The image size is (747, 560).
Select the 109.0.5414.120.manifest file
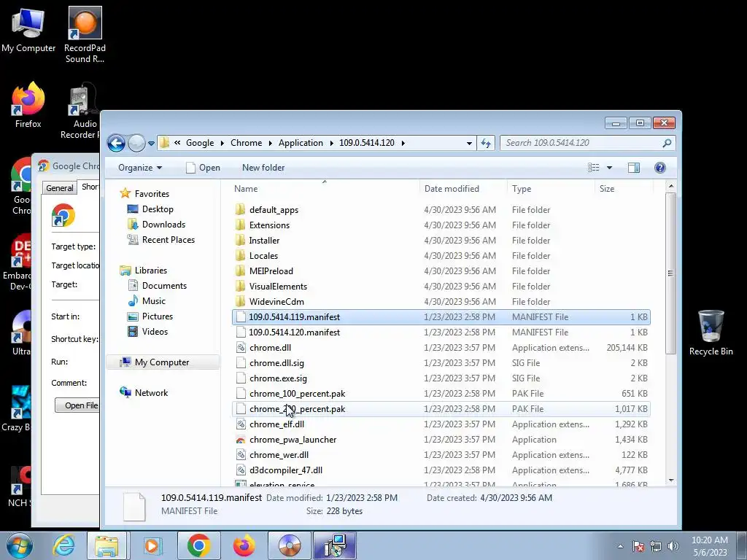[441, 332]
